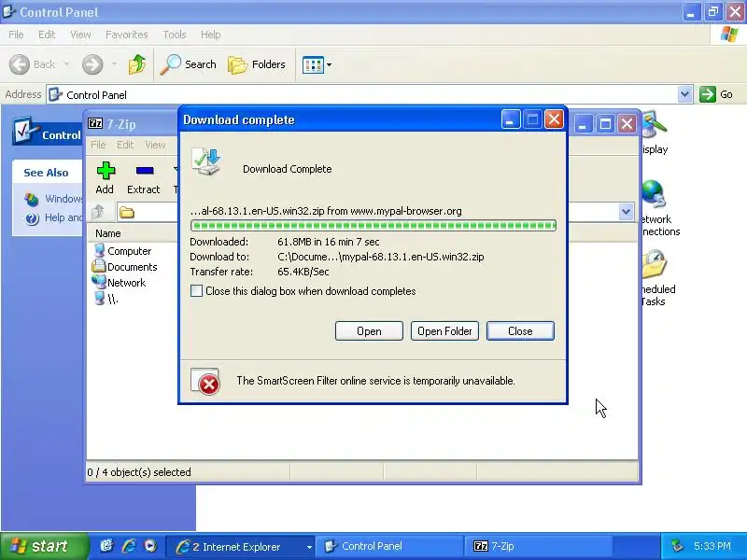The height and width of the screenshot is (560, 747).
Task: Click the Up folder icon in Control Panel
Action: tap(137, 64)
